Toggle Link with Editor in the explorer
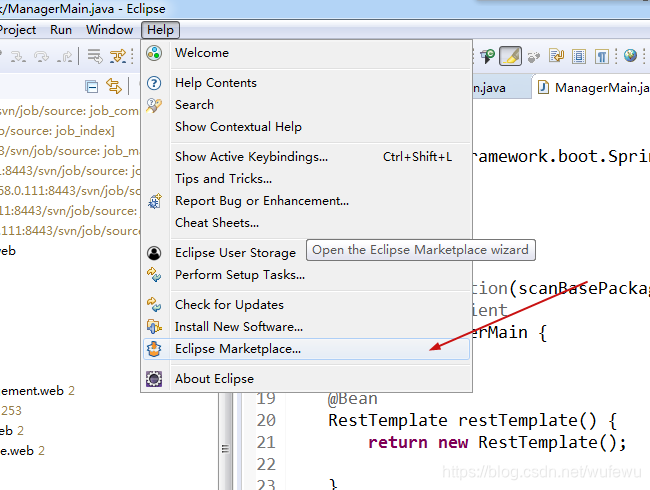 pyautogui.click(x=114, y=86)
